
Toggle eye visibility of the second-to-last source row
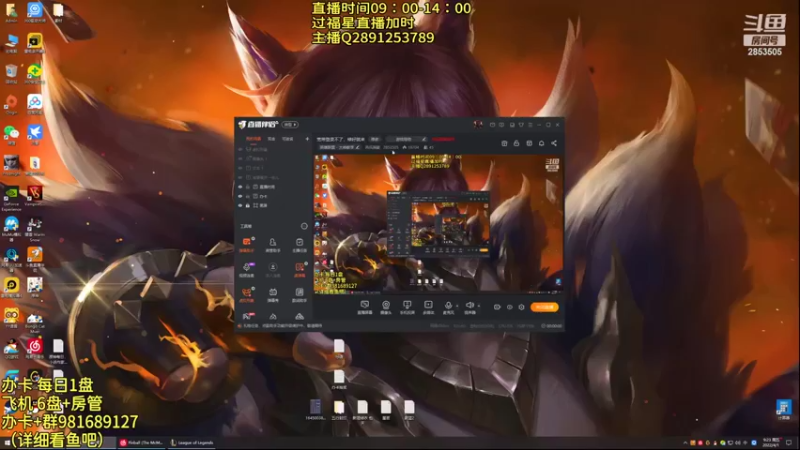(x=240, y=196)
